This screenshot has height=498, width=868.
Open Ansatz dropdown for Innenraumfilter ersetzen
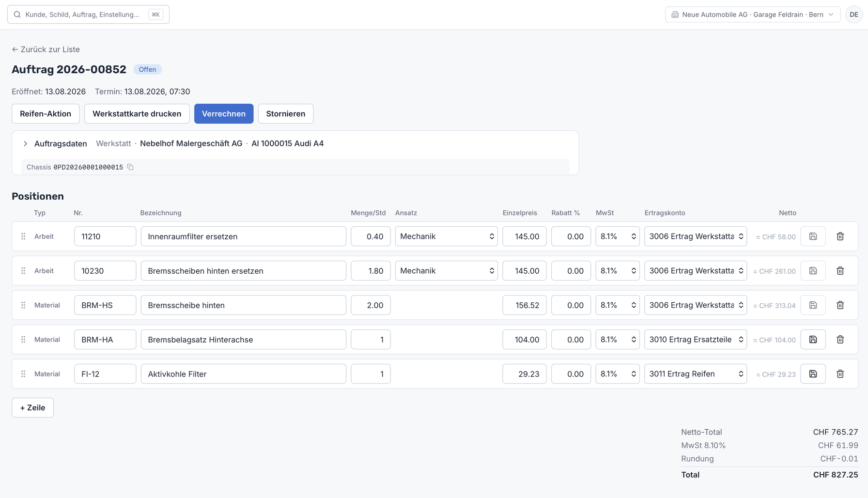pyautogui.click(x=447, y=236)
